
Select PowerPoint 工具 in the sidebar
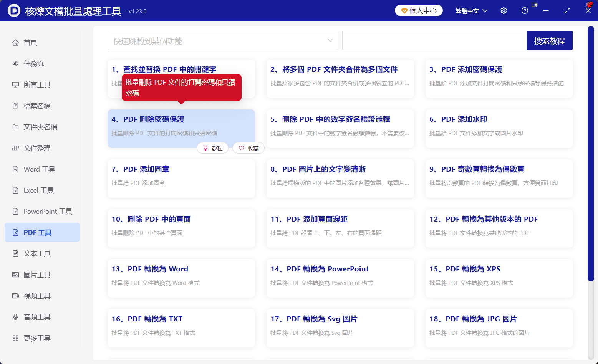click(42, 211)
